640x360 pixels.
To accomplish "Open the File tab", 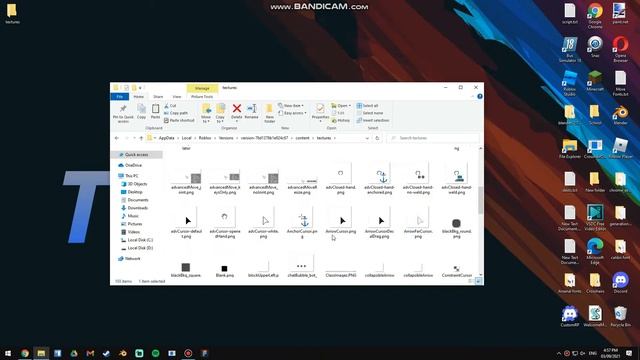I will [x=120, y=97].
